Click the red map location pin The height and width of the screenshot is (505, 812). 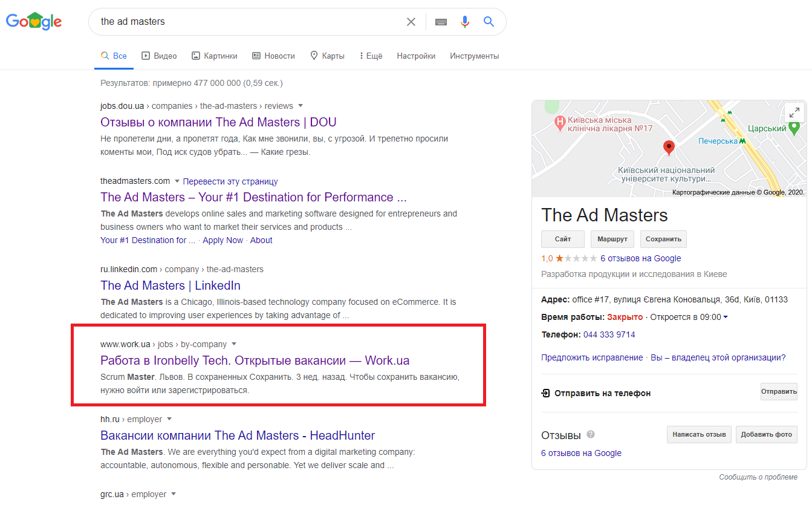(x=669, y=147)
